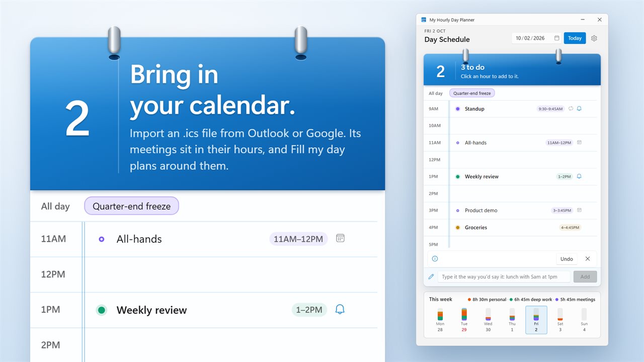This screenshot has height=362, width=644.
Task: Click Standup's repeat icon in planner window
Action: click(x=571, y=109)
